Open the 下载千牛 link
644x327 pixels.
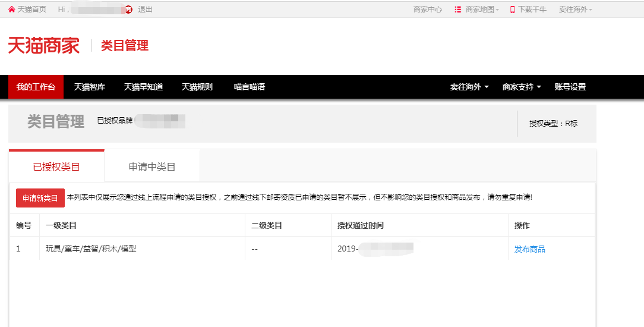[532, 9]
